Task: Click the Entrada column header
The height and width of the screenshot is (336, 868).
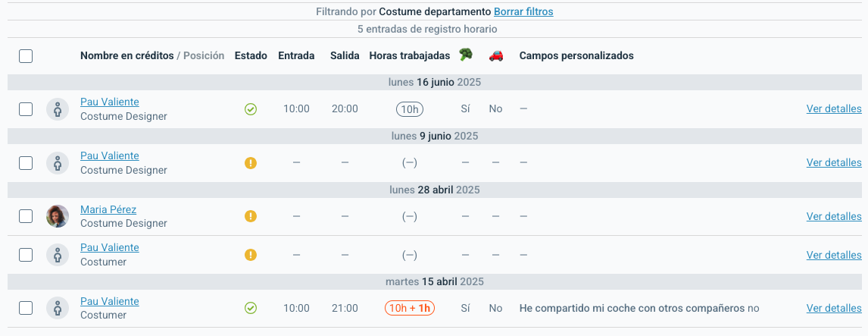Action: pos(296,55)
